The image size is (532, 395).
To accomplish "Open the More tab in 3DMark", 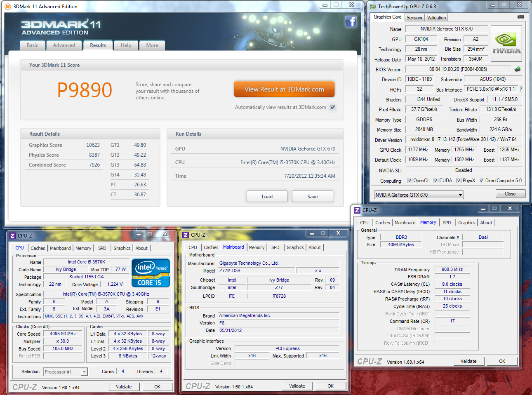I will 152,45.
